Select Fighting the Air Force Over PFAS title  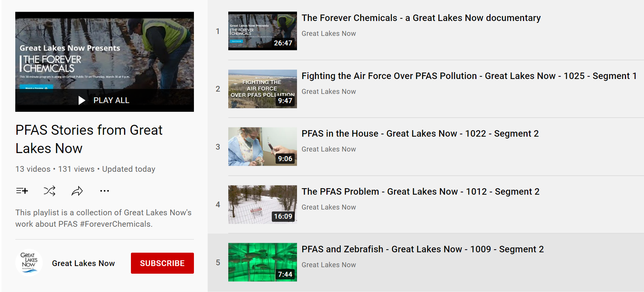469,76
